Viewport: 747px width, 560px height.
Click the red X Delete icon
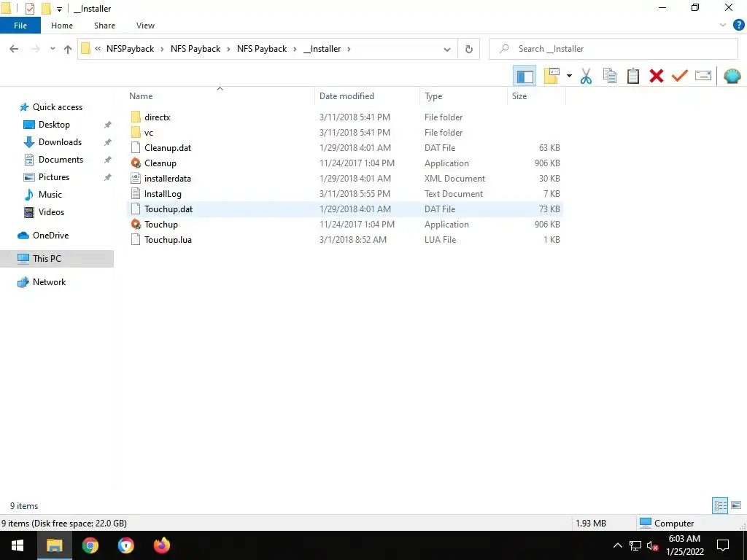656,76
